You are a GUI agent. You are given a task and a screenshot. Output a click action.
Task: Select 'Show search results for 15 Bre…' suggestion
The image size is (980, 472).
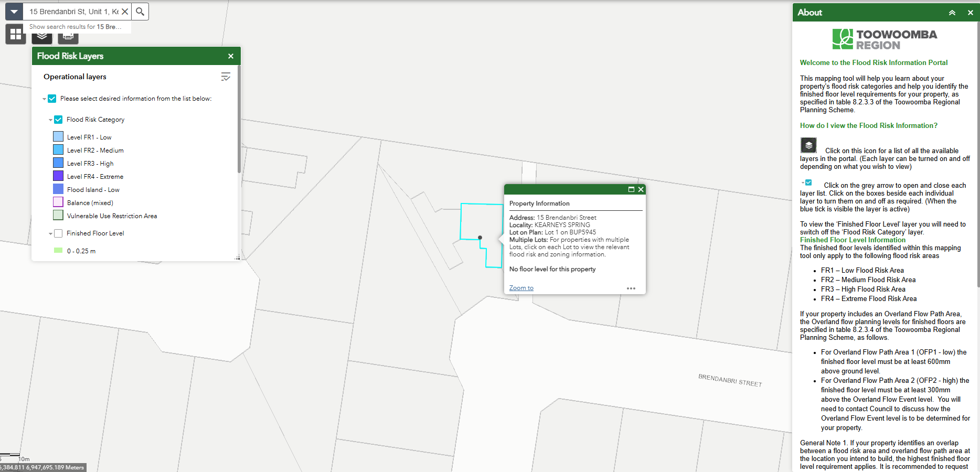pos(76,27)
